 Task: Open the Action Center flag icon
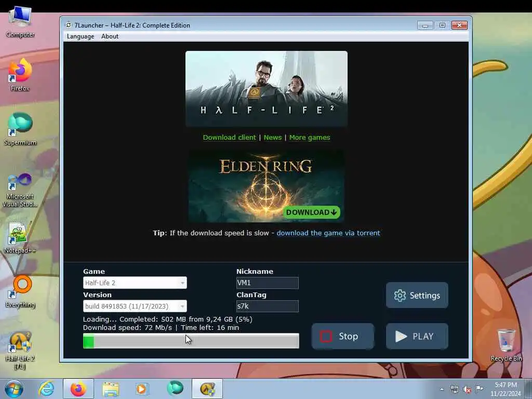pos(479,389)
